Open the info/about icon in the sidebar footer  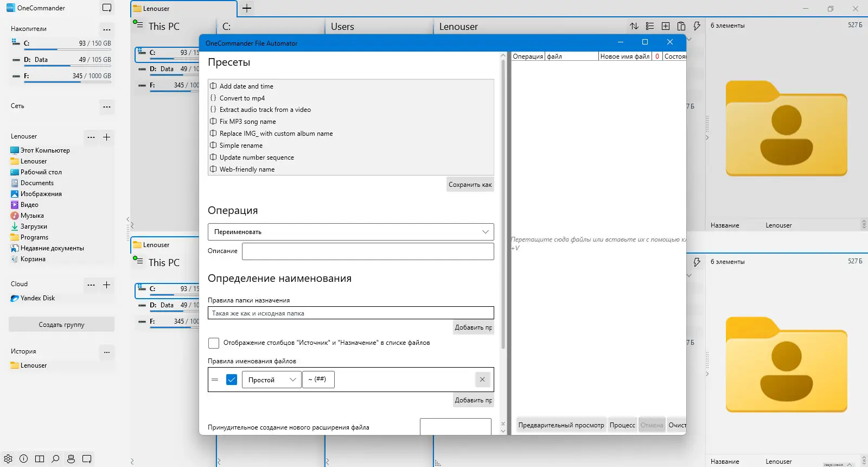pyautogui.click(x=24, y=459)
